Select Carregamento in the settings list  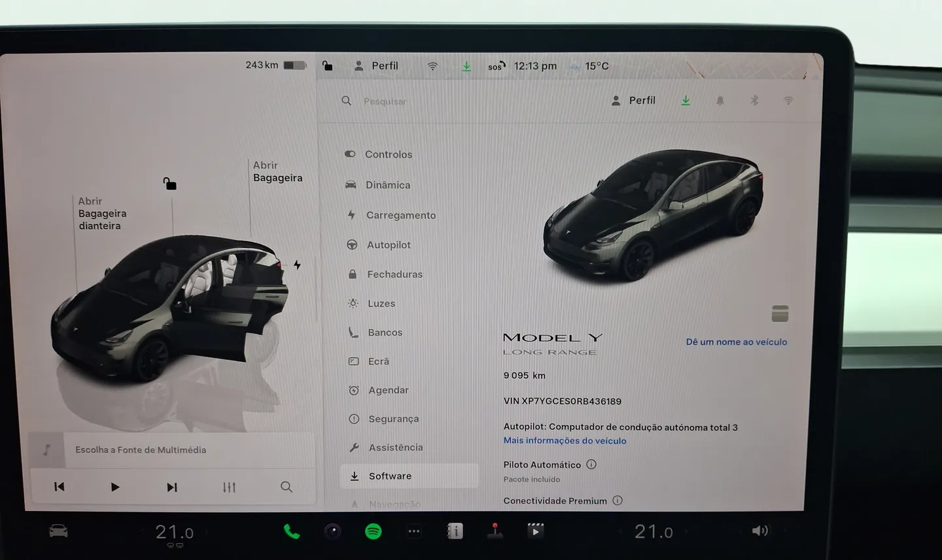pyautogui.click(x=391, y=215)
